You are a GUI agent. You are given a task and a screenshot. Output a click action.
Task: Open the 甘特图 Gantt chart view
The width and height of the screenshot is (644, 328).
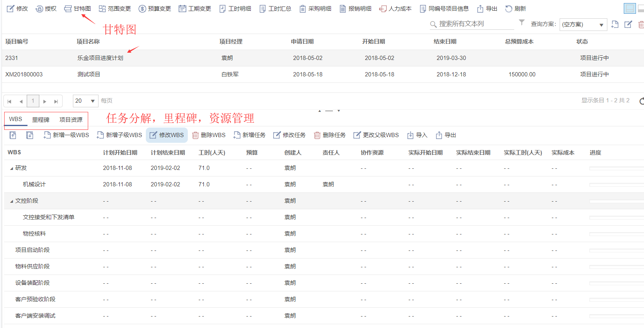77,9
